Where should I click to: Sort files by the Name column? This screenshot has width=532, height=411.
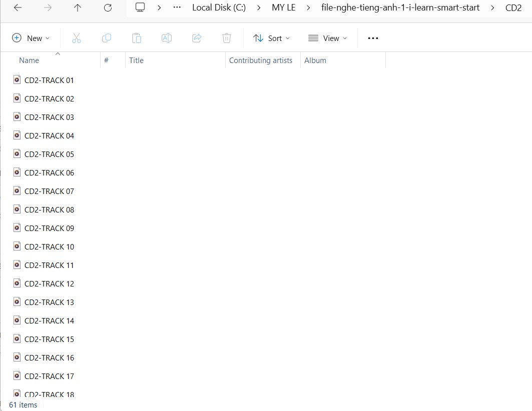tap(29, 60)
